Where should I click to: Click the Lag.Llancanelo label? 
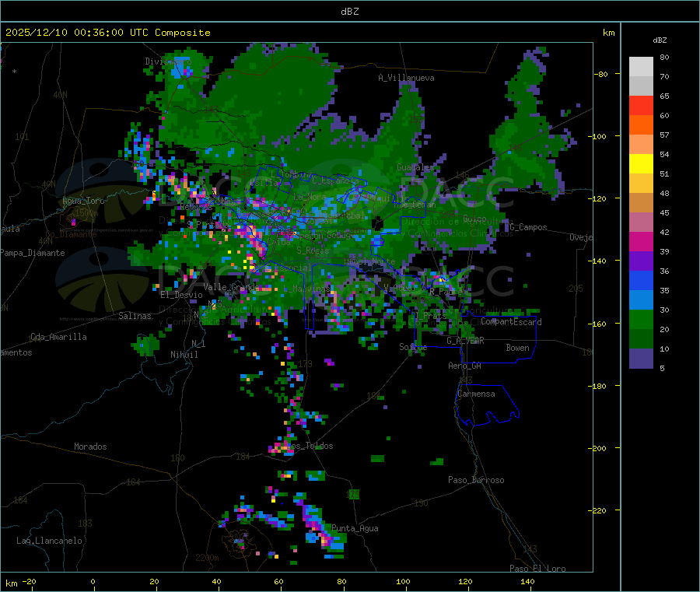point(49,541)
